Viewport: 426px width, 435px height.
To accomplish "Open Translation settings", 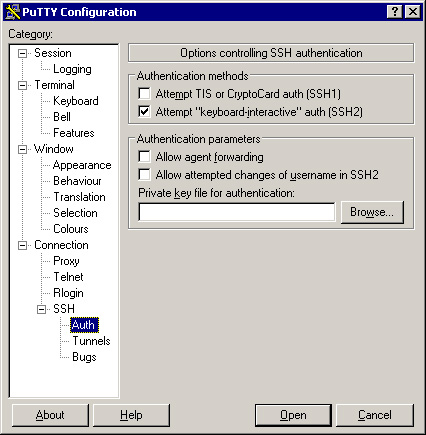I will [x=79, y=197].
